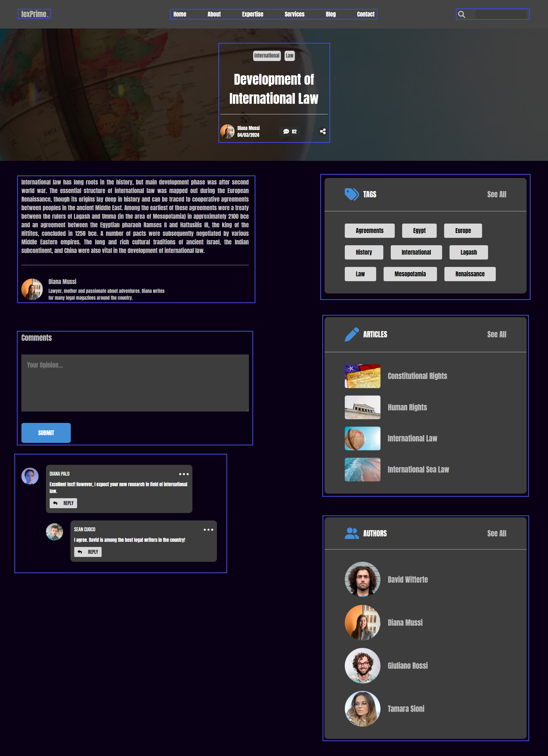Click the blue tags icon

point(352,194)
